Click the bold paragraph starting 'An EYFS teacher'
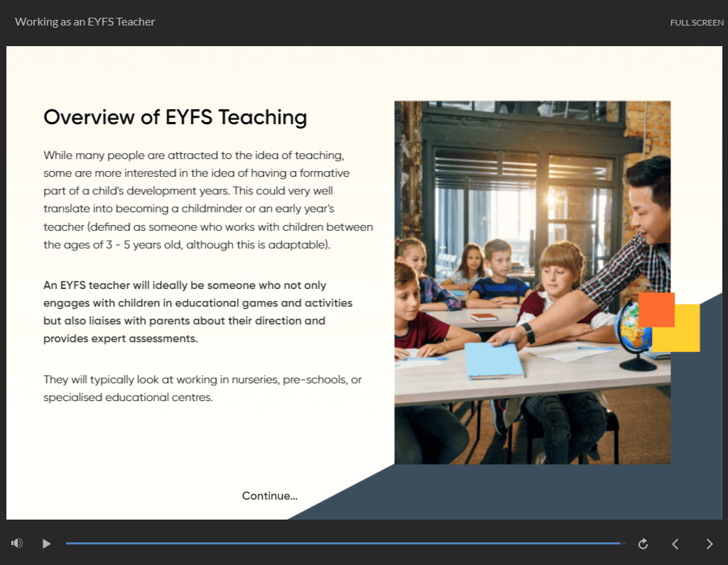 [x=197, y=312]
